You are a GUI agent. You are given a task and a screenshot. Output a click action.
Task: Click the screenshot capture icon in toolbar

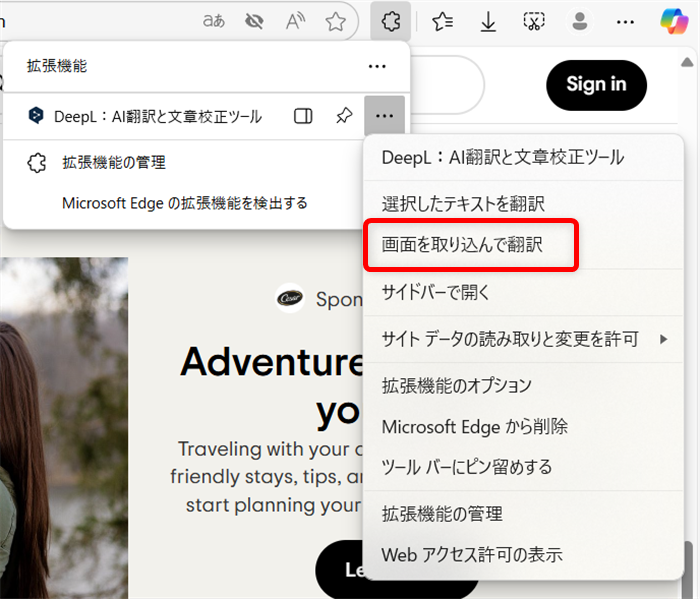535,21
